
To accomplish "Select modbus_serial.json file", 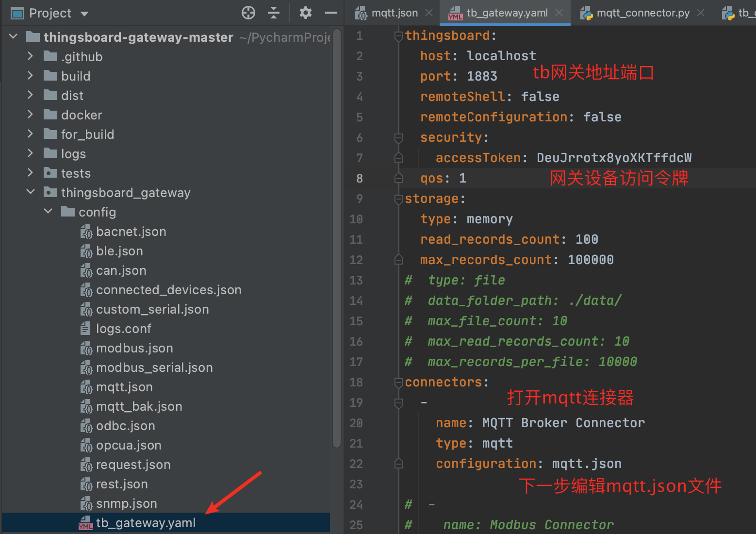I will click(x=154, y=367).
